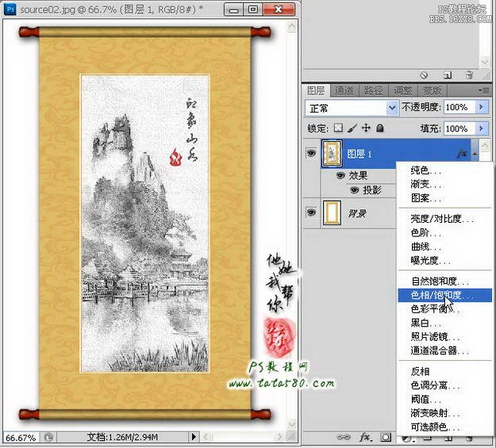Open the status bar info arrow menu
The width and height of the screenshot is (496, 448).
194,437
